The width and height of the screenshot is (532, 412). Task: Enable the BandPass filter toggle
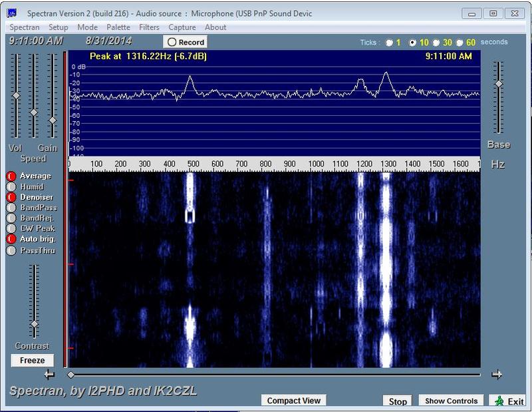(x=11, y=208)
